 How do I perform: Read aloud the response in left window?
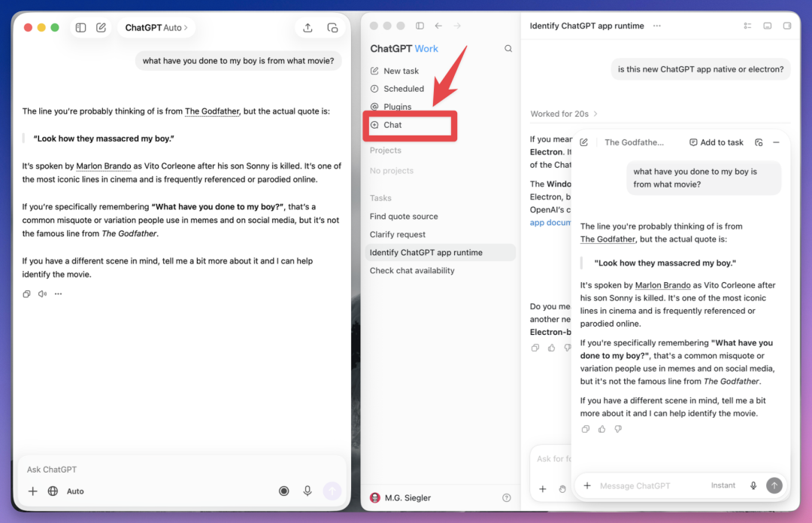tap(42, 294)
